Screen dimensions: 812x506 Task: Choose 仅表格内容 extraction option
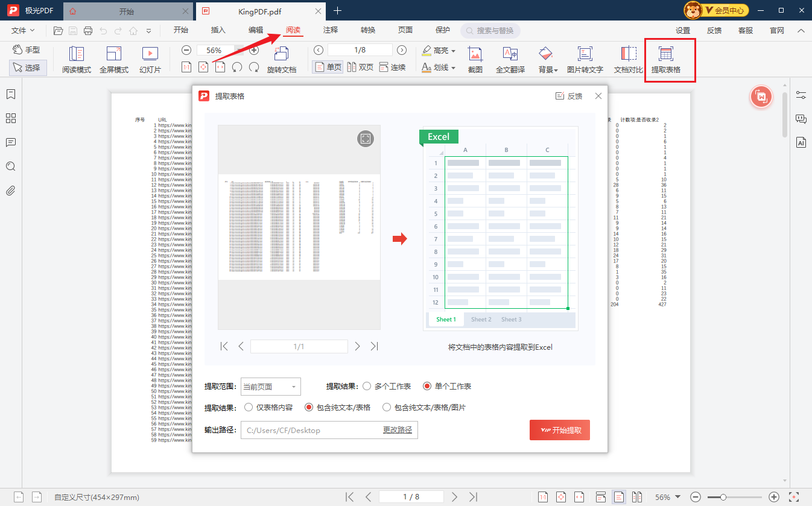(249, 407)
